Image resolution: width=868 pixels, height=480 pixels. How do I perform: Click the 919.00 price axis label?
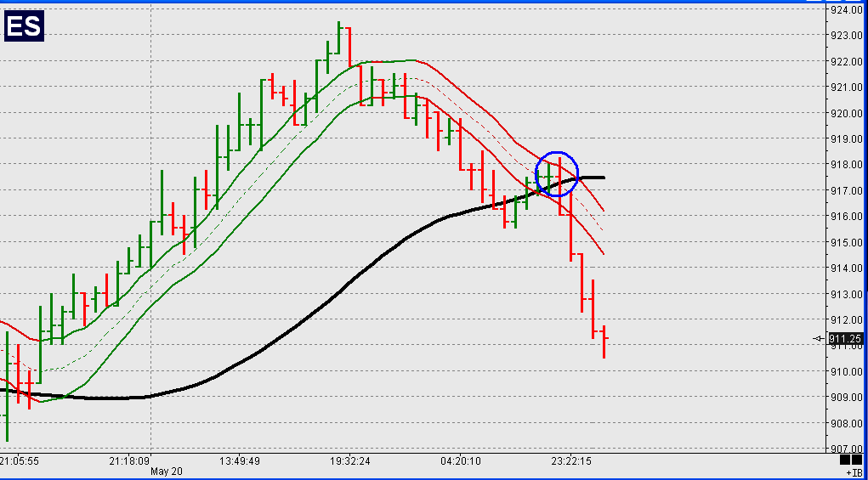[x=846, y=138]
